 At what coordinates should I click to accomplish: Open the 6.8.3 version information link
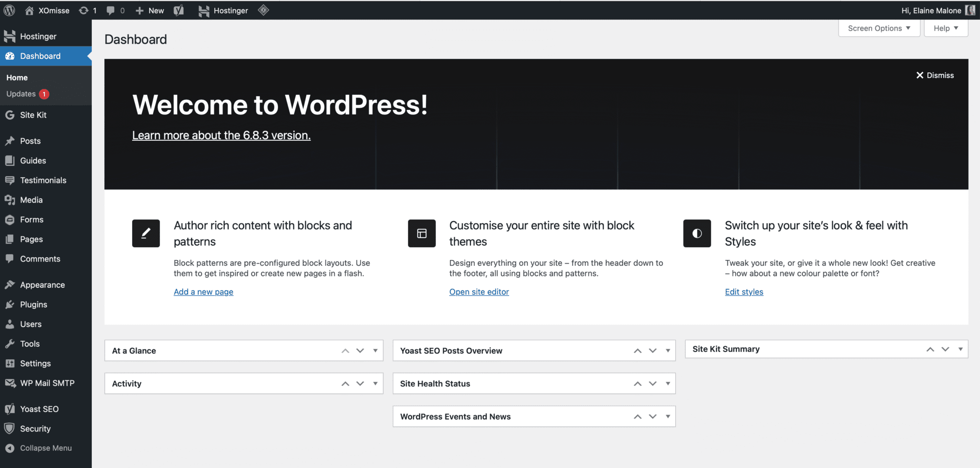pos(221,135)
